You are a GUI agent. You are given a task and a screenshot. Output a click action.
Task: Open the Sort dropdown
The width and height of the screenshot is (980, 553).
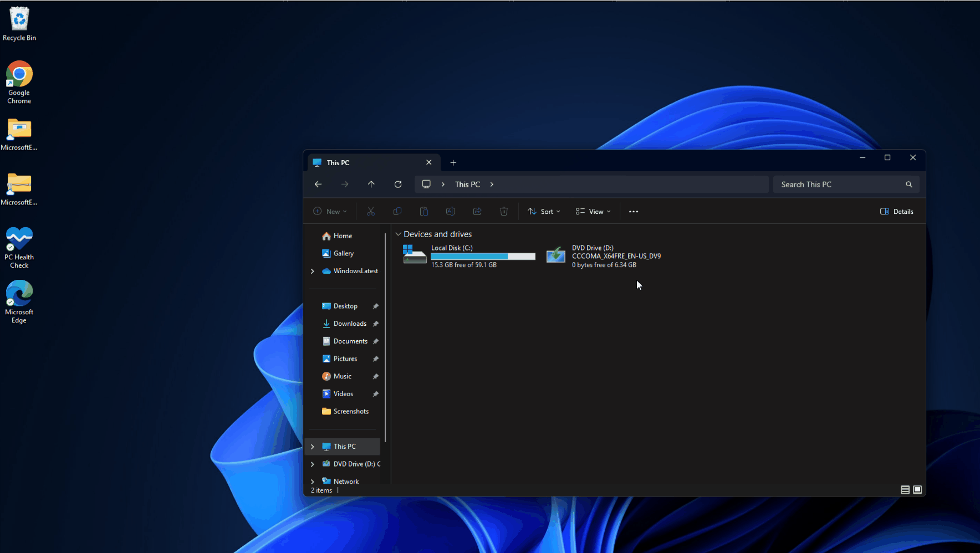544,211
